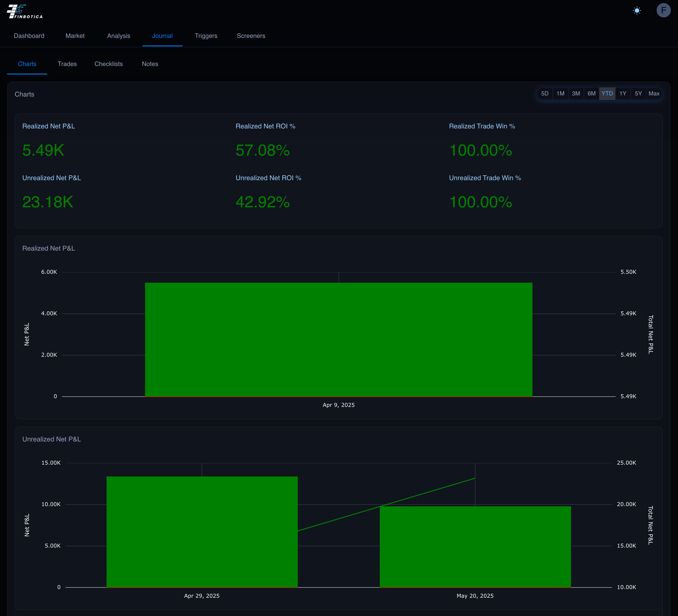The image size is (678, 616).
Task: Open the Checklists sub-tab
Action: coord(108,64)
